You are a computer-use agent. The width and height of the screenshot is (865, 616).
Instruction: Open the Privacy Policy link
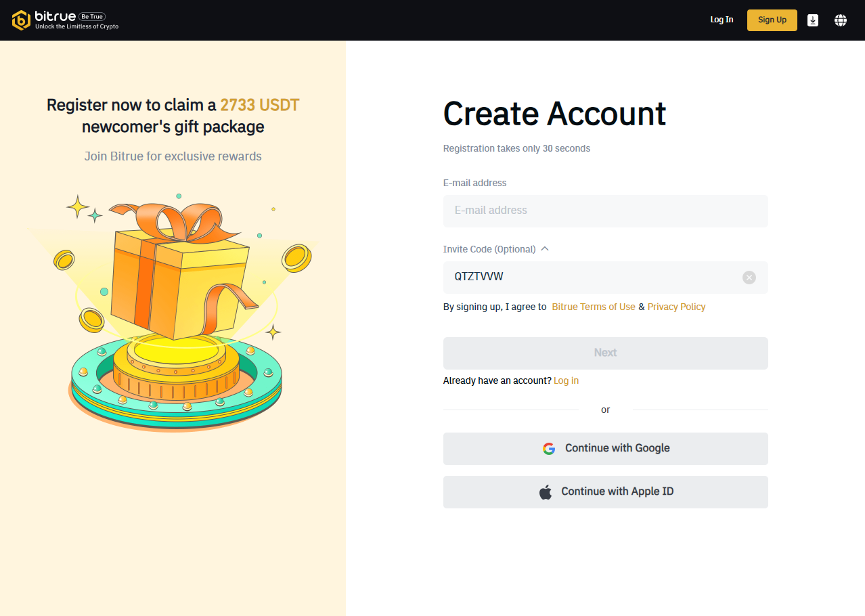(676, 307)
